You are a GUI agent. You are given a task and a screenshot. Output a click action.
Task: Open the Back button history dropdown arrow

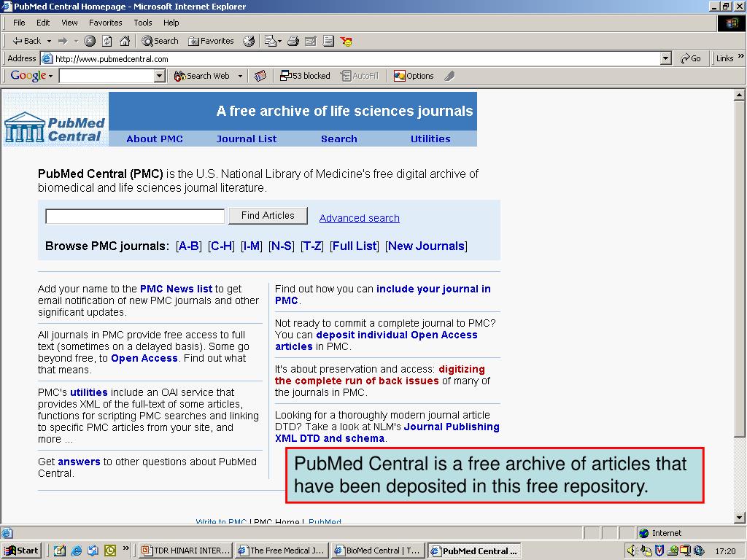coord(49,41)
